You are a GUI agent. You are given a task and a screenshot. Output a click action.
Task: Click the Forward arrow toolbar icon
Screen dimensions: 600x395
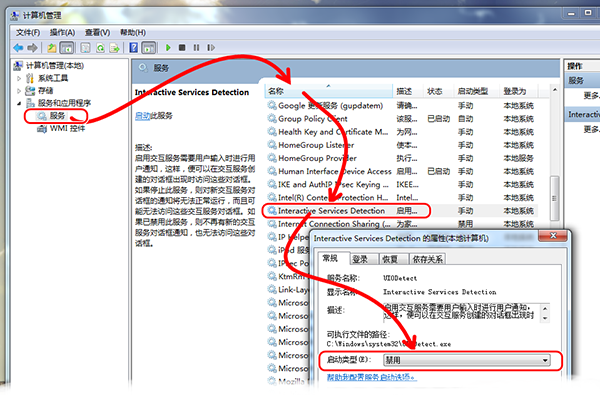[33, 48]
